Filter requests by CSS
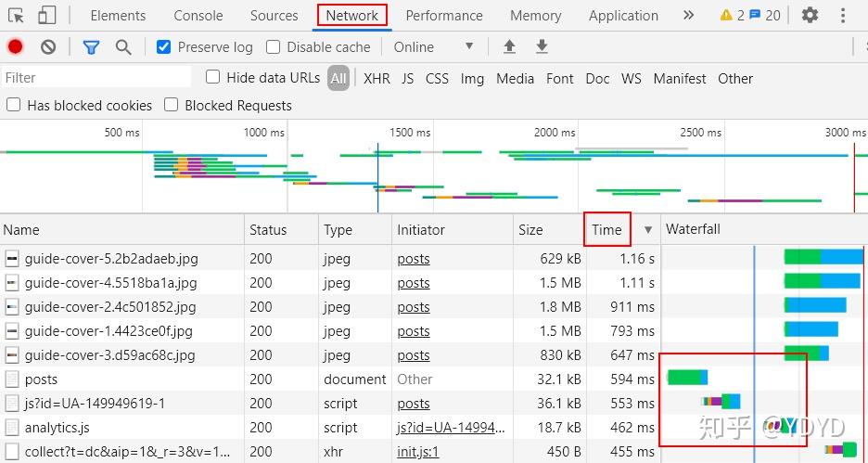Viewport: 868px width, 463px height. point(437,79)
